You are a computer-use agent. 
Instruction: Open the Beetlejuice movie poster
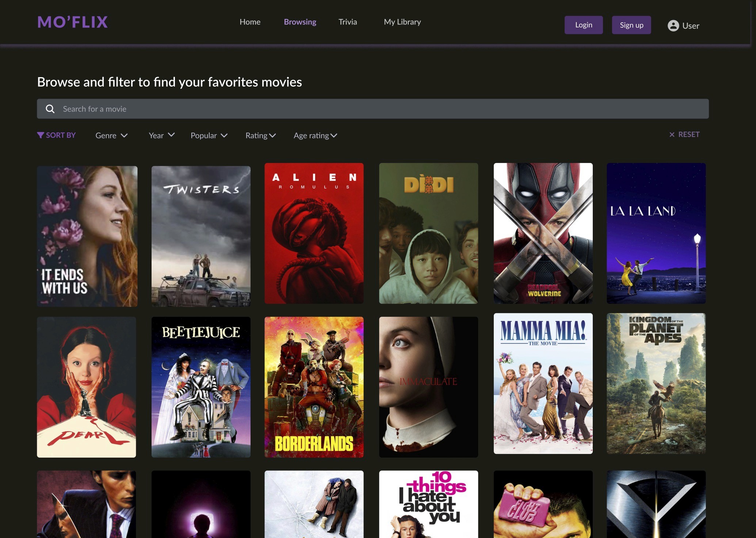pos(201,387)
